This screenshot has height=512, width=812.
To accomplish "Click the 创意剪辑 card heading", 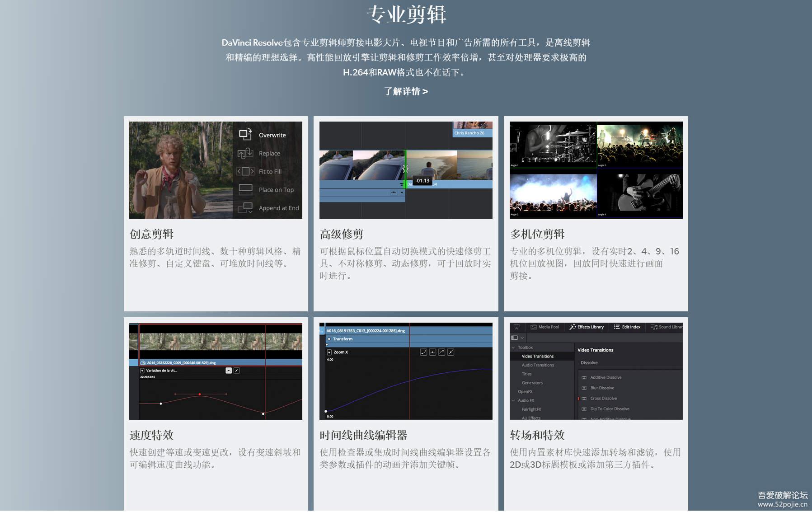I will point(151,234).
